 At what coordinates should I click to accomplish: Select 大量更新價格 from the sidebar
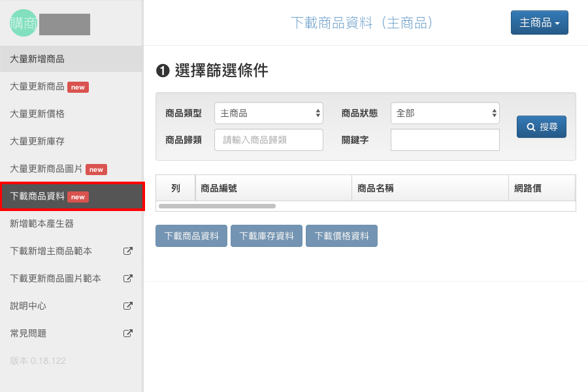pos(37,114)
